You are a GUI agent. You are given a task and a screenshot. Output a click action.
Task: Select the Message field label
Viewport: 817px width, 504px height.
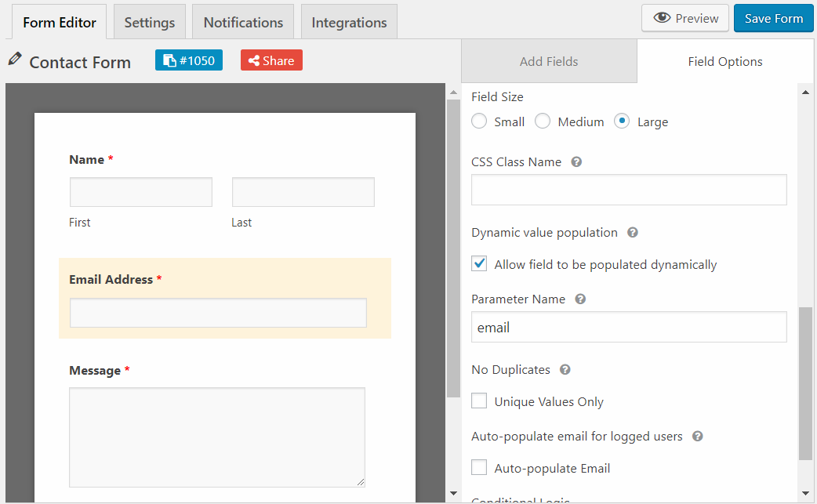[x=95, y=371]
